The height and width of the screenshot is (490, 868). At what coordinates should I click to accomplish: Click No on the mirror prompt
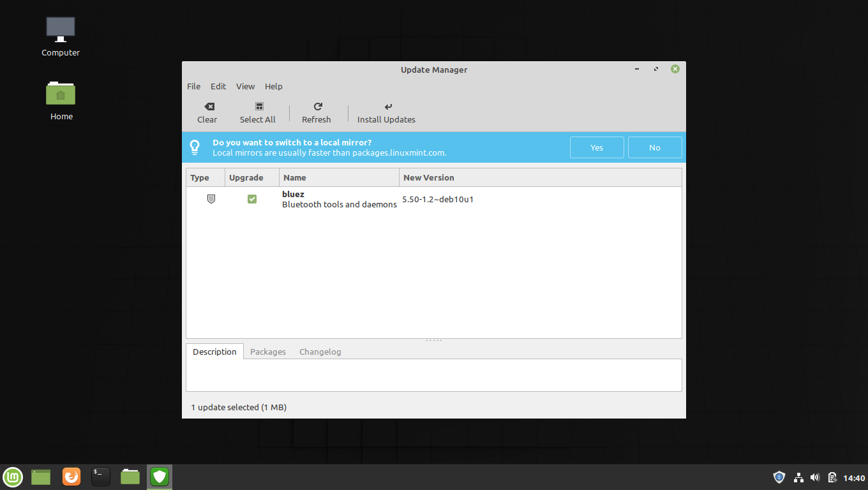tap(655, 147)
